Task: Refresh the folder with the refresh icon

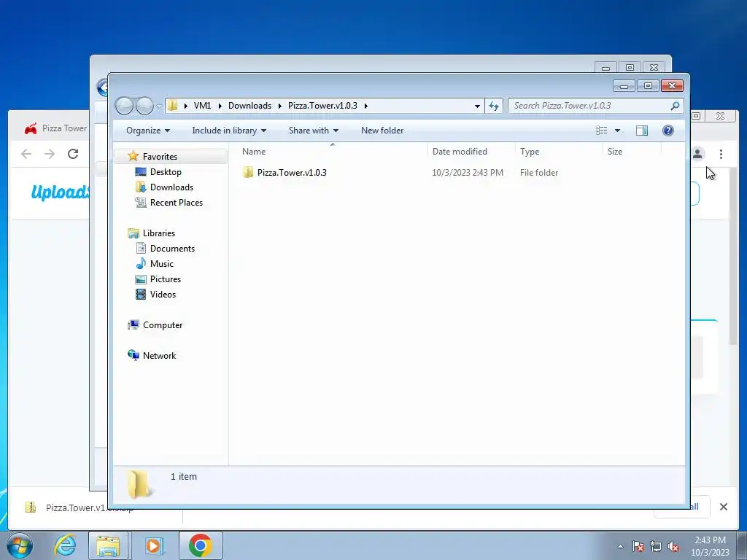Action: click(x=494, y=106)
